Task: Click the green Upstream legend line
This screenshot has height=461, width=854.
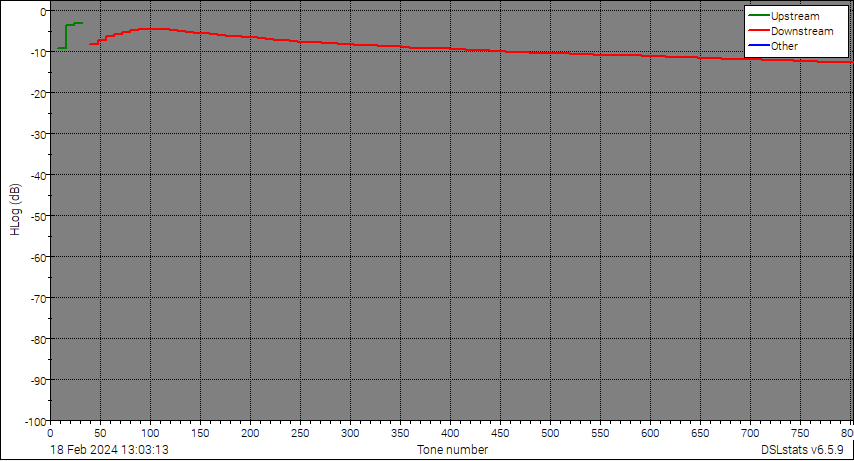Action: [759, 16]
